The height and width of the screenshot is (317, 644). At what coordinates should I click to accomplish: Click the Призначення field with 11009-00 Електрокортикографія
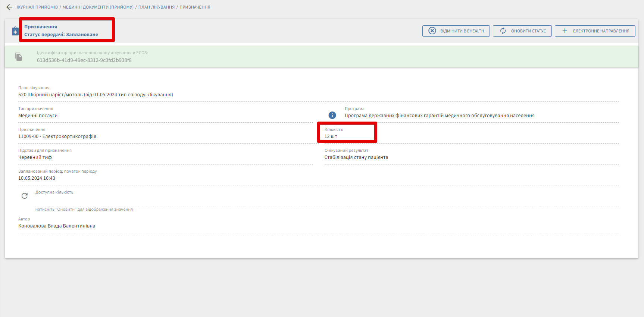coord(57,136)
